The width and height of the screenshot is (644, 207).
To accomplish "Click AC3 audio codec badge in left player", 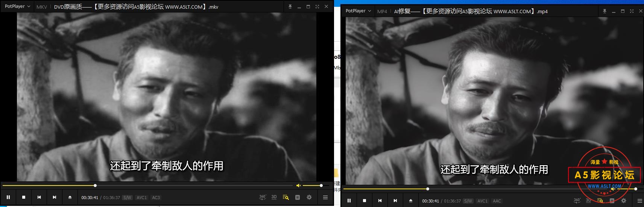I will click(x=156, y=198).
